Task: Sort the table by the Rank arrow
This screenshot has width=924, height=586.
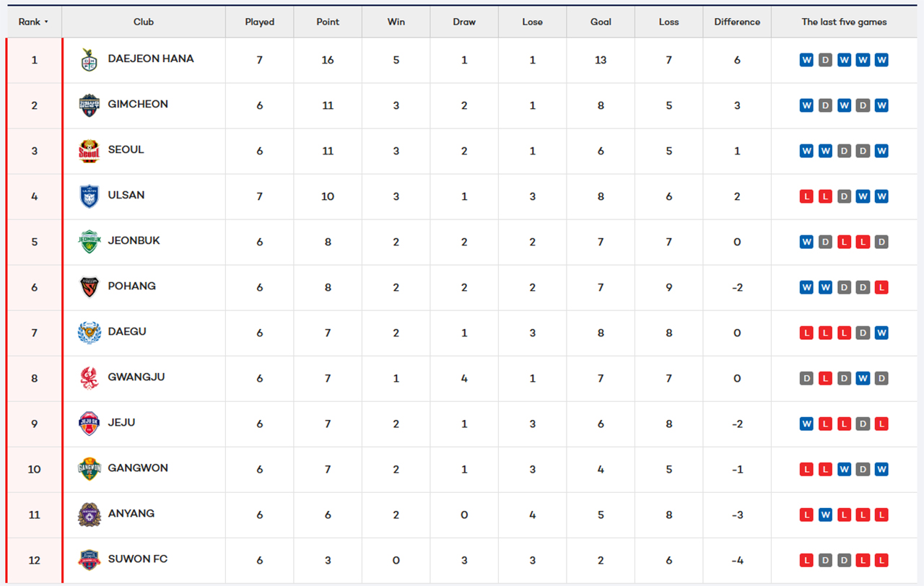Action: point(46,22)
